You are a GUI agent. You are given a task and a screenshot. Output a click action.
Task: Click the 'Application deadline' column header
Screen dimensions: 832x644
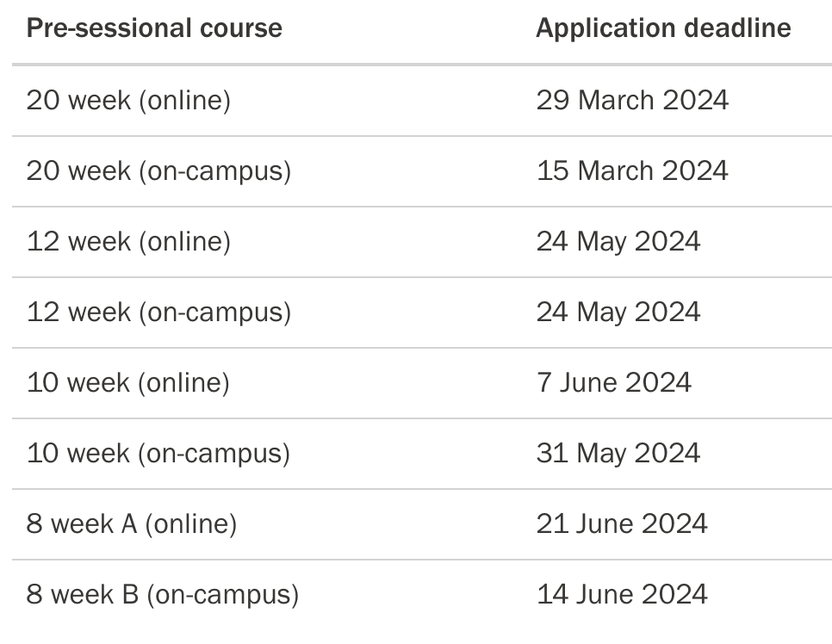pyautogui.click(x=663, y=28)
